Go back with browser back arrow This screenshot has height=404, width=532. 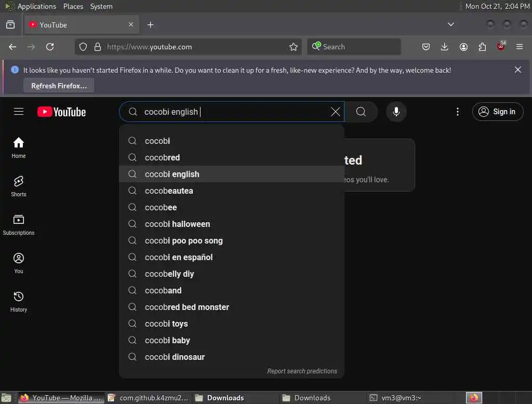(x=12, y=47)
